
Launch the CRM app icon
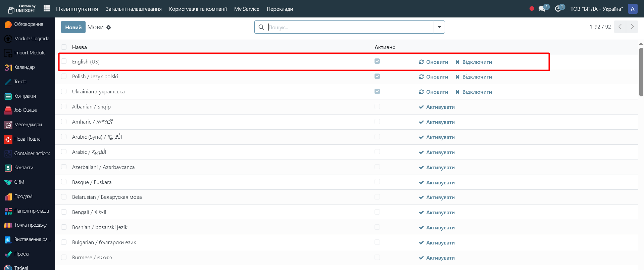8,182
